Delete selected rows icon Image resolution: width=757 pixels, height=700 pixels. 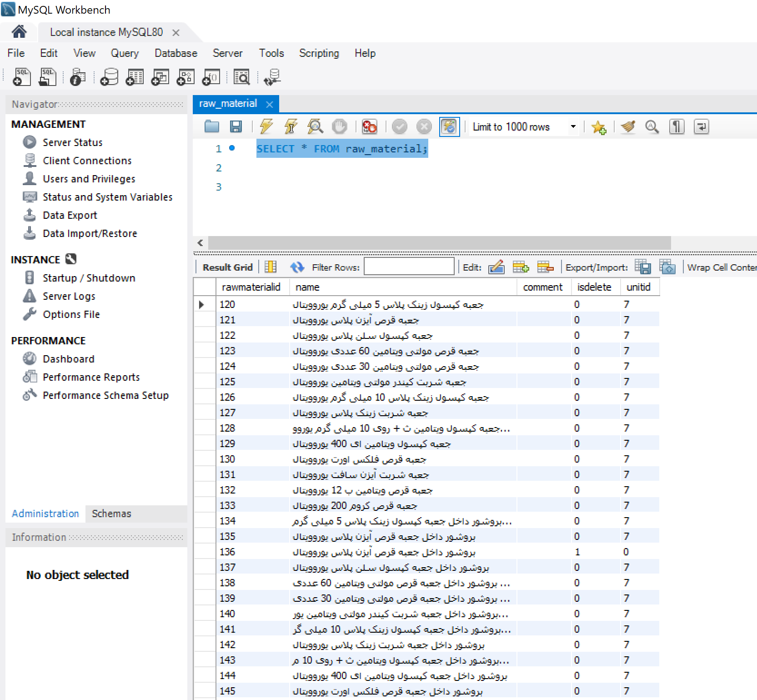(x=545, y=267)
